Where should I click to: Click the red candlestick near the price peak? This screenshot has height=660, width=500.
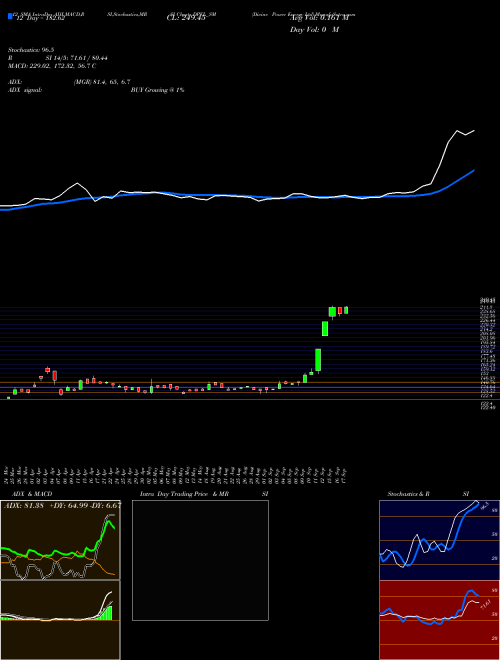(339, 311)
